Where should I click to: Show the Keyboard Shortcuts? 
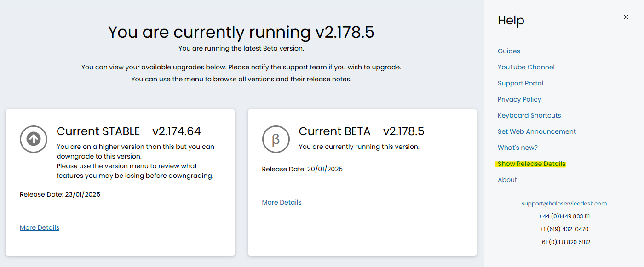click(529, 115)
